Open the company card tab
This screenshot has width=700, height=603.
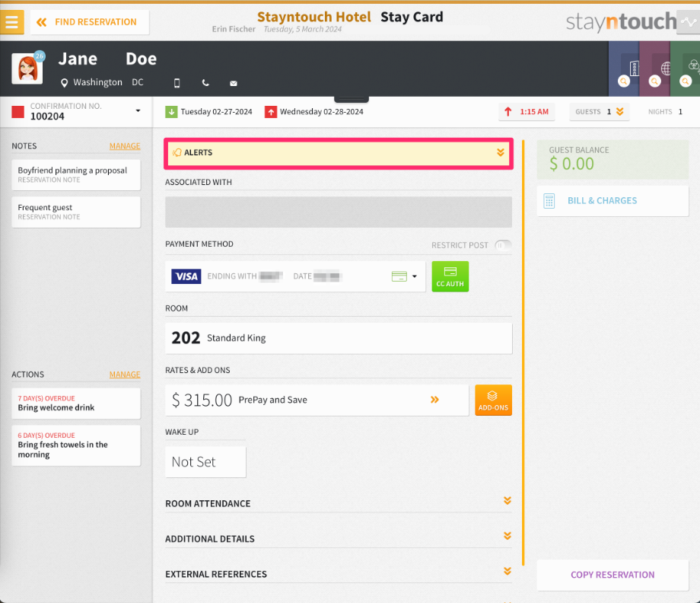pos(624,69)
